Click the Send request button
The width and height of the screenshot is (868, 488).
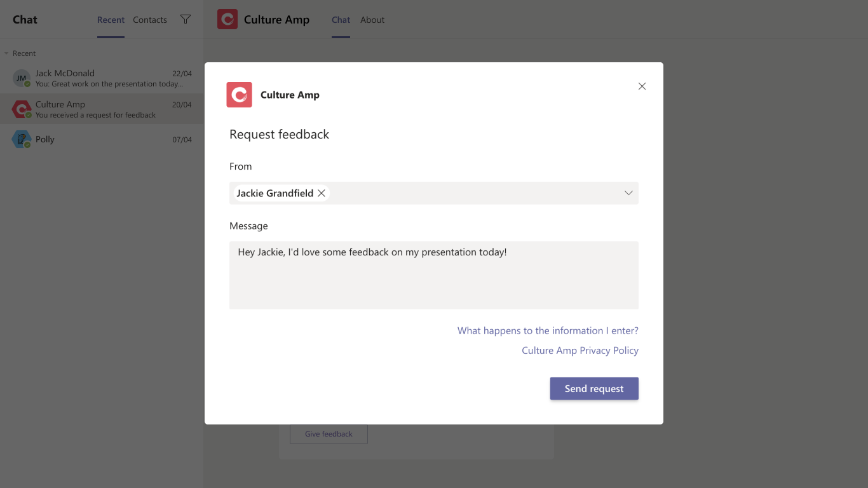[594, 388]
